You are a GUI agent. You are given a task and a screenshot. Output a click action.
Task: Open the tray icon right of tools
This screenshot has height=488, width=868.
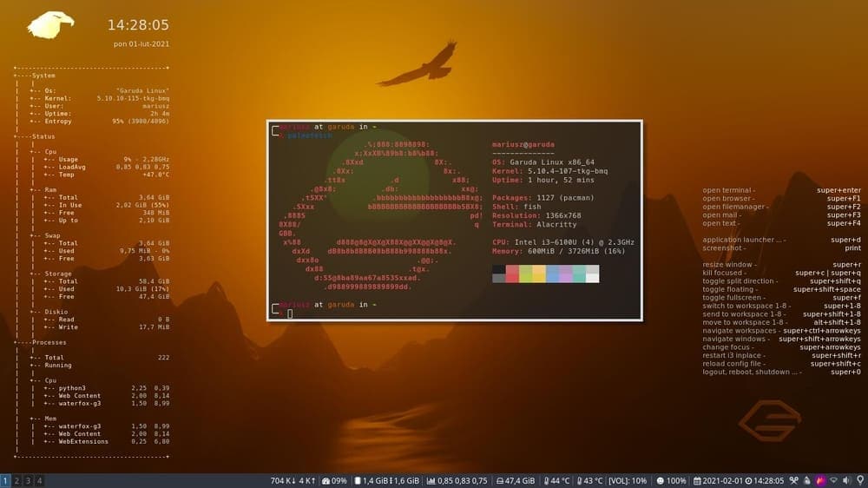tap(807, 481)
